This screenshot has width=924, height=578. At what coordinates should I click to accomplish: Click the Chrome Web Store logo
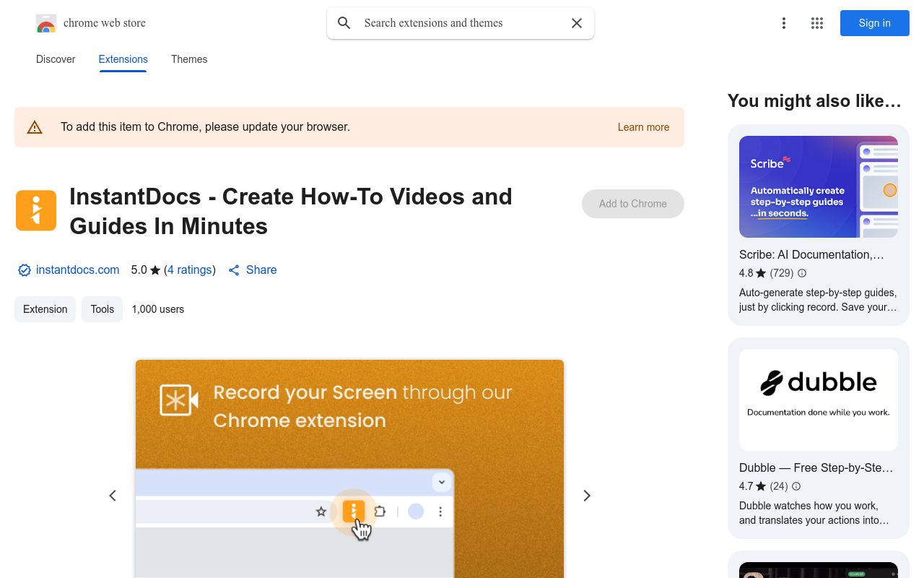pos(46,23)
